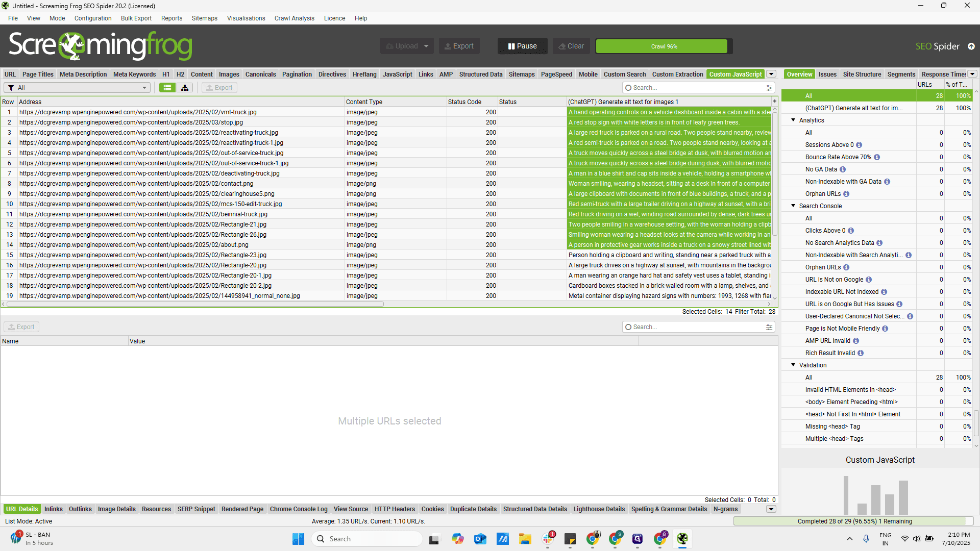Show hidden system tray icons
This screenshot has width=980, height=551.
tap(850, 539)
